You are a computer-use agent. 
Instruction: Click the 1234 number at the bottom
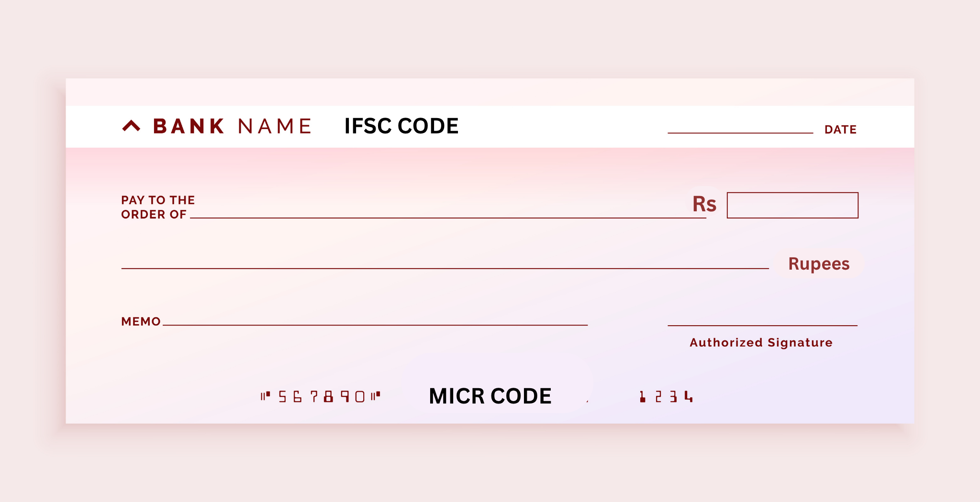point(666,396)
